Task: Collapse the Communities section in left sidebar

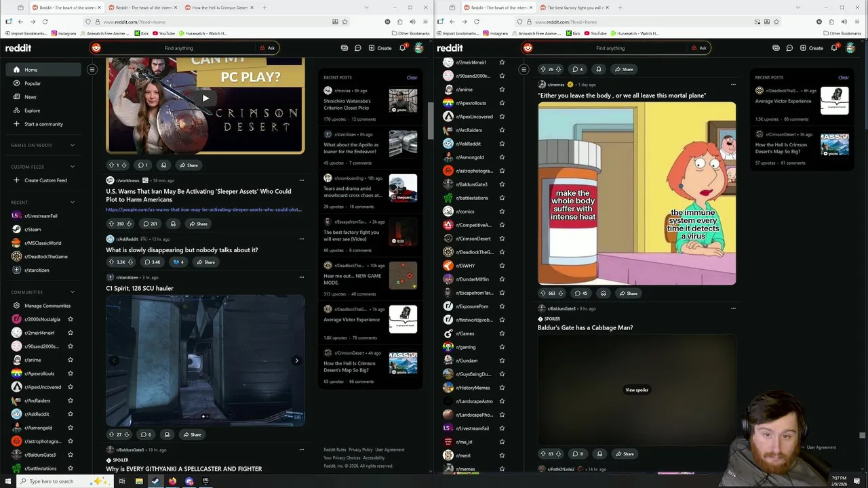Action: tap(73, 292)
